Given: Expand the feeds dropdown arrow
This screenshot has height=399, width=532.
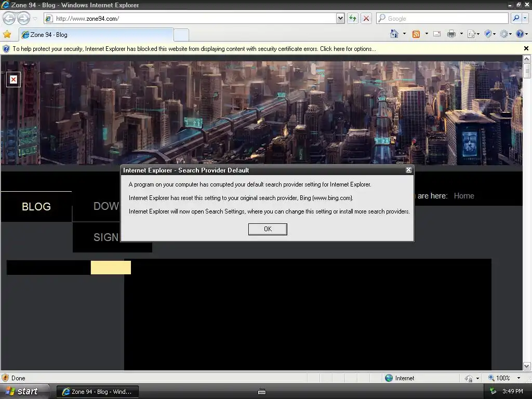Looking at the screenshot, I should (x=427, y=34).
